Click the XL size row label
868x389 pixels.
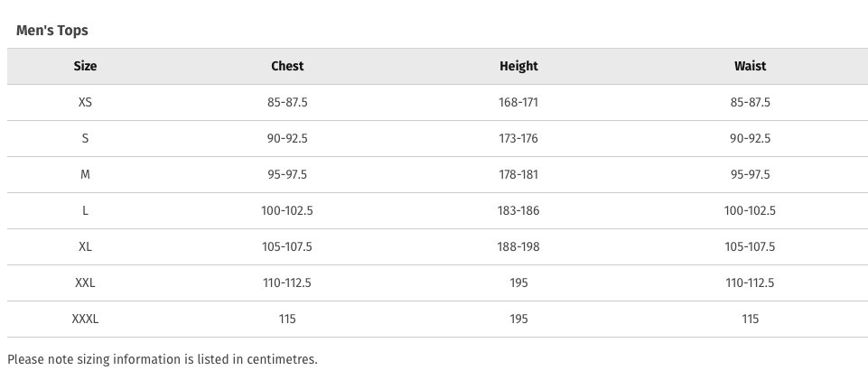coord(85,246)
